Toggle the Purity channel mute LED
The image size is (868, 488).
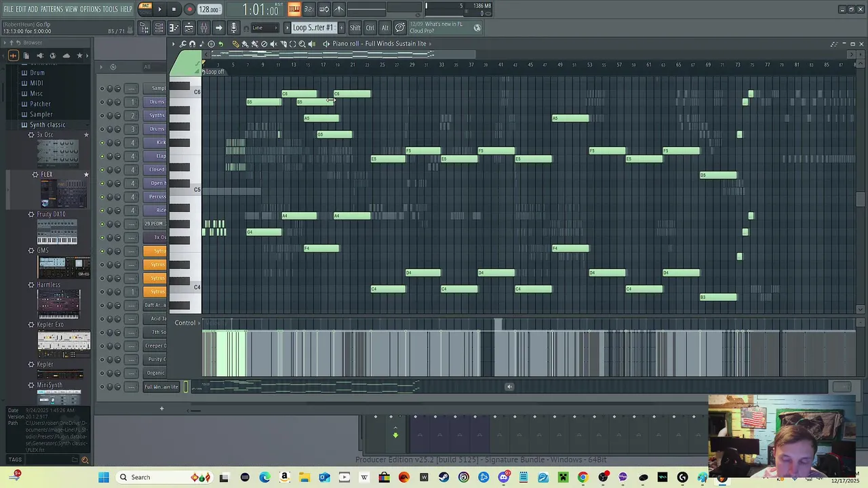click(x=102, y=359)
